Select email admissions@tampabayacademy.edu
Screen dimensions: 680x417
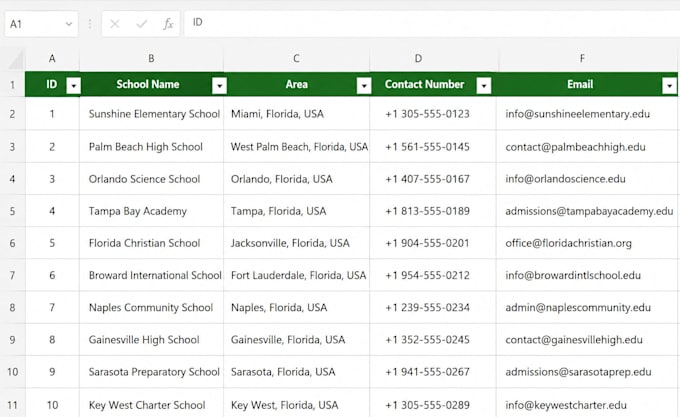[589, 211]
